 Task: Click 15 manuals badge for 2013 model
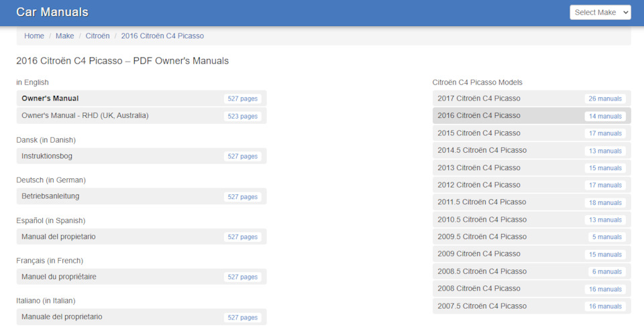click(605, 168)
